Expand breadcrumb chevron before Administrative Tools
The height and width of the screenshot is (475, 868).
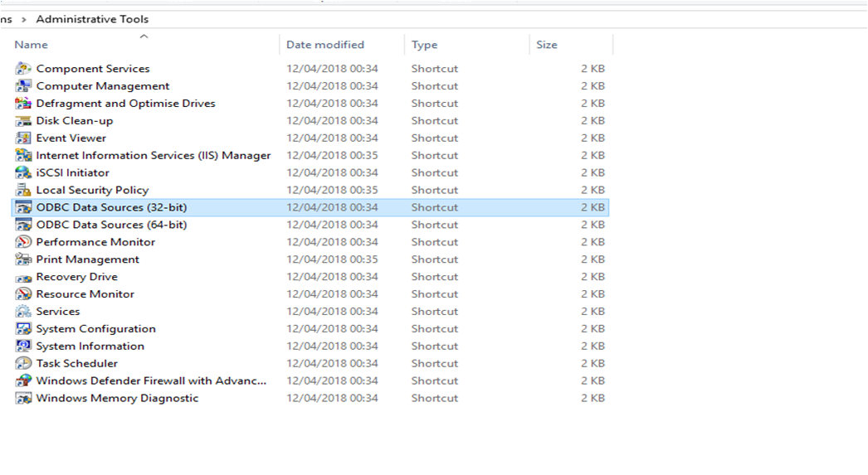pyautogui.click(x=24, y=19)
